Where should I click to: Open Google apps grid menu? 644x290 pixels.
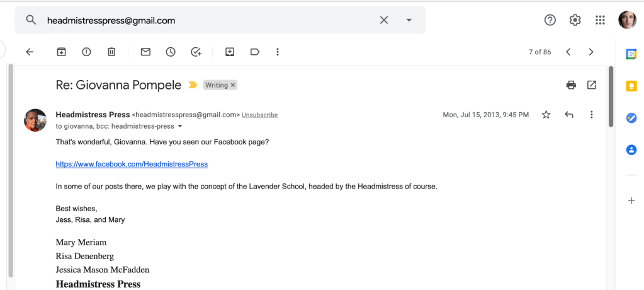coord(600,20)
